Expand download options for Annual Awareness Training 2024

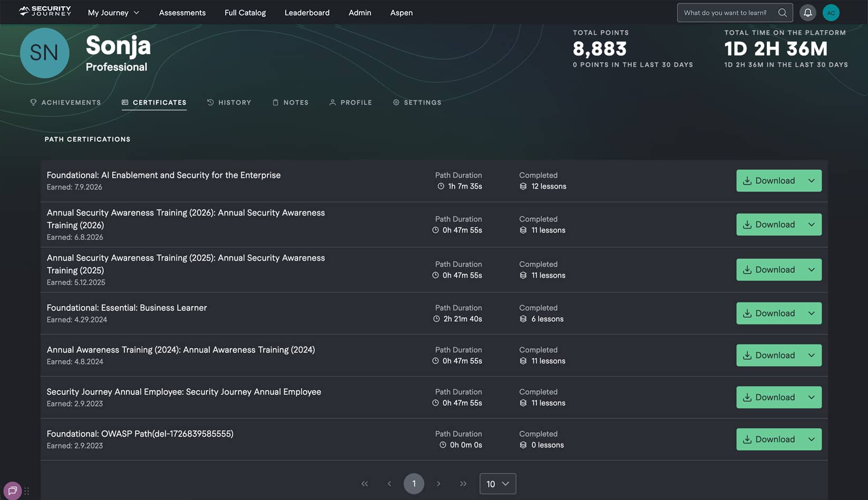pos(812,355)
